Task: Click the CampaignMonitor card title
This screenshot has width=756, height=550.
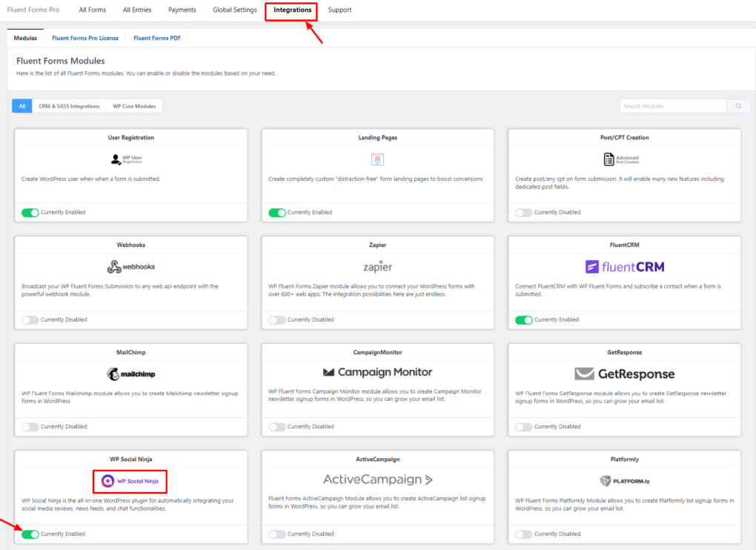Action: pos(377,352)
